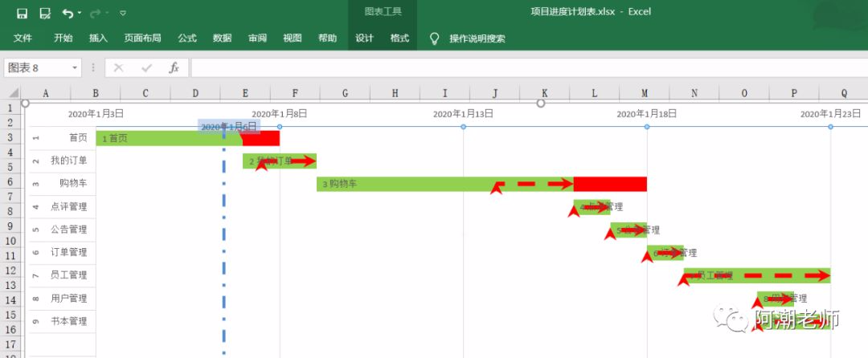Click the fx Insert Function icon
Screen dimensions: 868x358
174,68
